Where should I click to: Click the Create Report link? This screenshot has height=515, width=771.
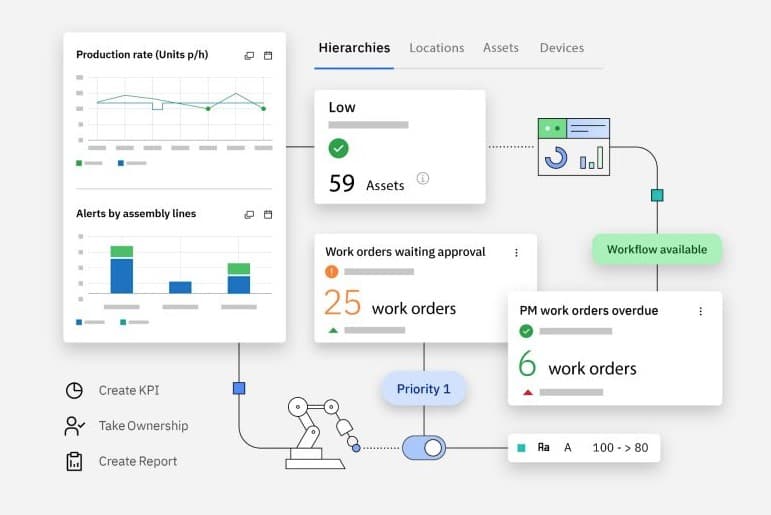(x=138, y=461)
